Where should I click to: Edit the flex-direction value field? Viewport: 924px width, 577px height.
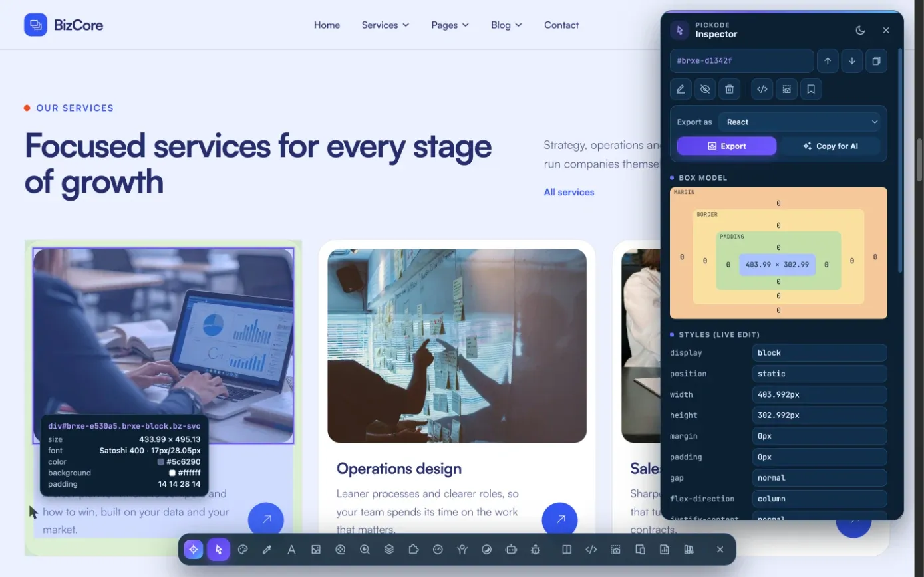pos(820,499)
